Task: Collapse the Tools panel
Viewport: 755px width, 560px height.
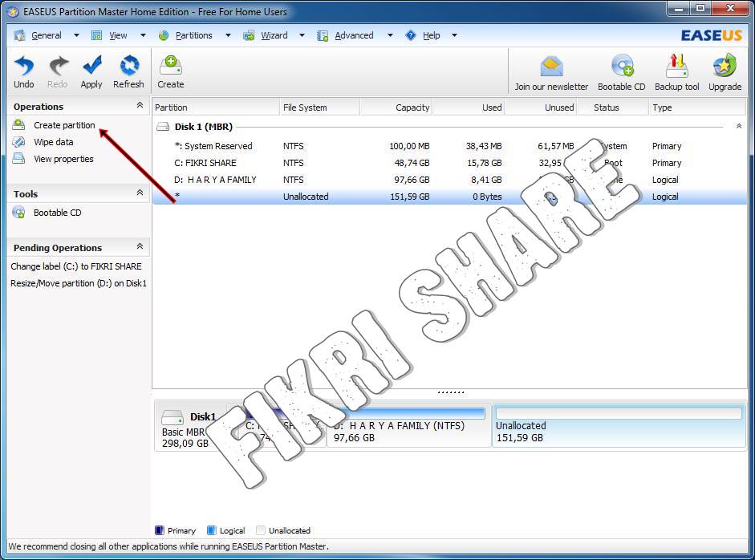Action: click(140, 193)
